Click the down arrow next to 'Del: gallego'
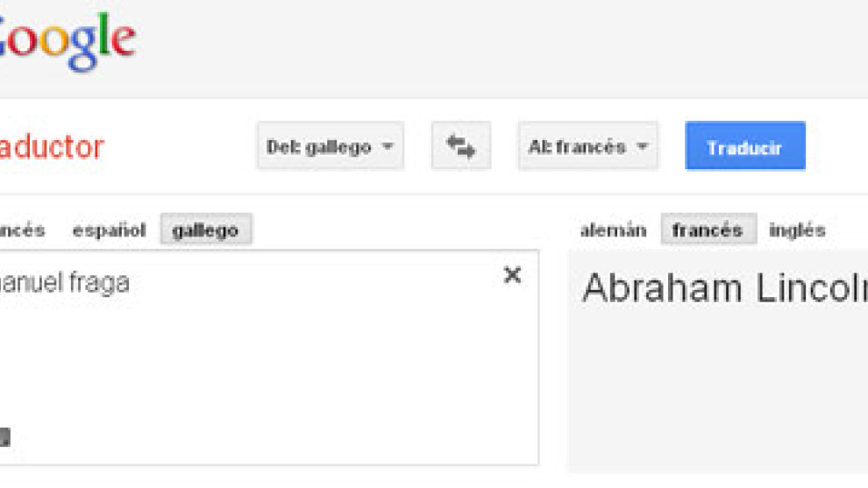Screen dimensions: 868x488 pyautogui.click(x=388, y=147)
